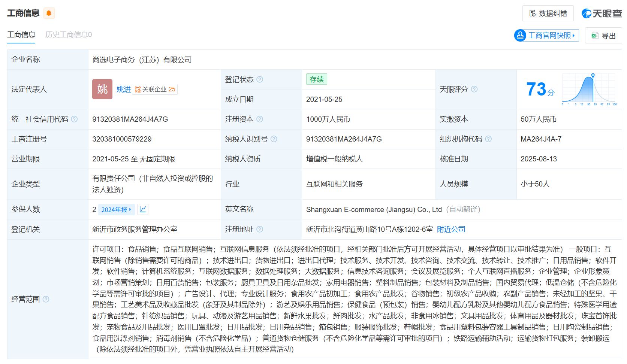Screen dimensions: 627x364
Task: Switch to the 历史工商信息0 tab
Action: coord(69,35)
